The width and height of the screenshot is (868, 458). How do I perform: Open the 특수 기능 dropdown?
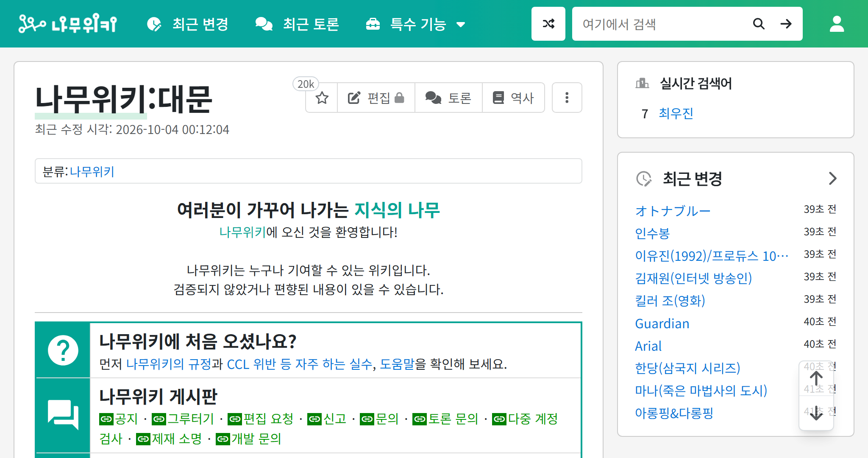click(x=416, y=24)
